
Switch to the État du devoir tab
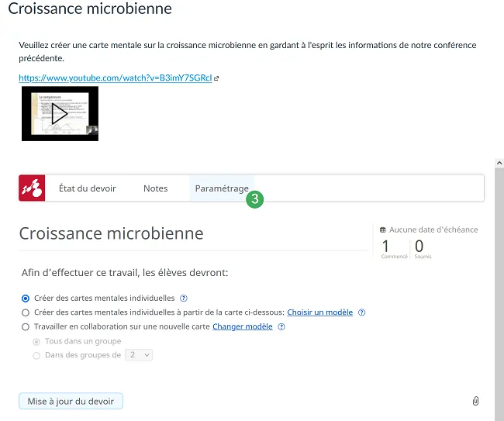[x=88, y=188]
